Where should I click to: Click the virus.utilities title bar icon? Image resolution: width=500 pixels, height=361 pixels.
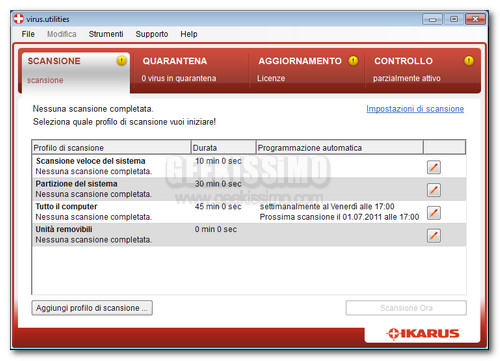(x=19, y=19)
